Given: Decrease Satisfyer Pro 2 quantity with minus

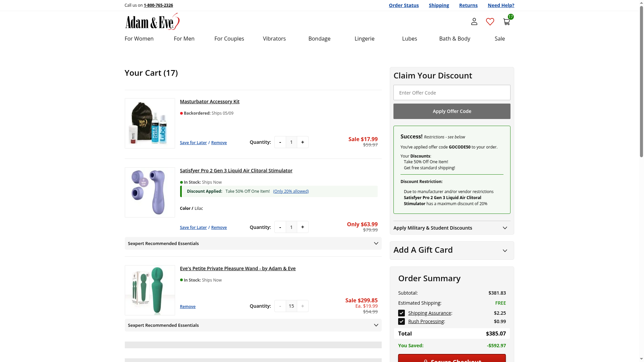Looking at the screenshot, I should [280, 227].
